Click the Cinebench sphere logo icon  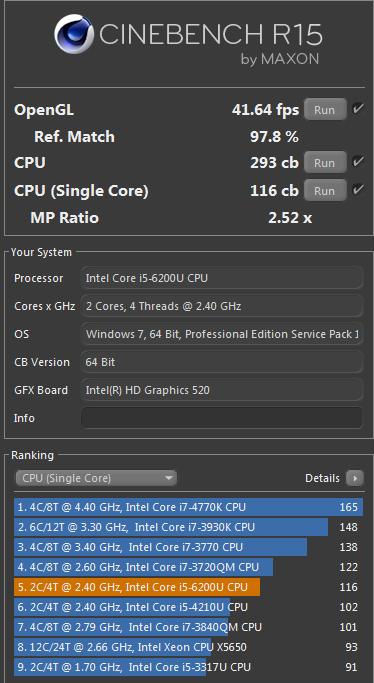[74, 34]
